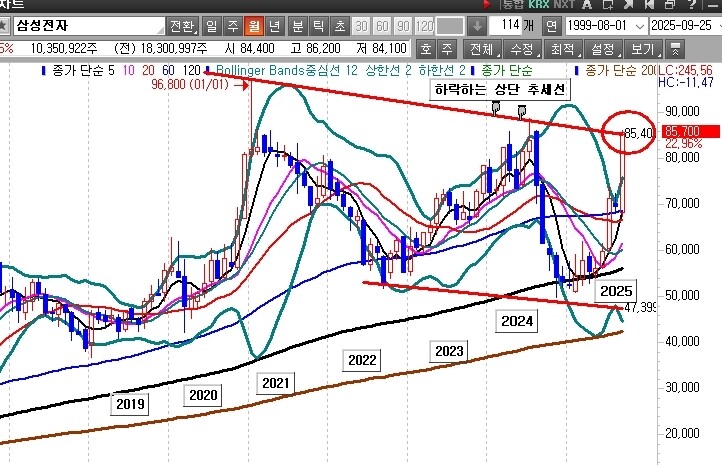Click the 120 interval button in toolbar

[425, 26]
